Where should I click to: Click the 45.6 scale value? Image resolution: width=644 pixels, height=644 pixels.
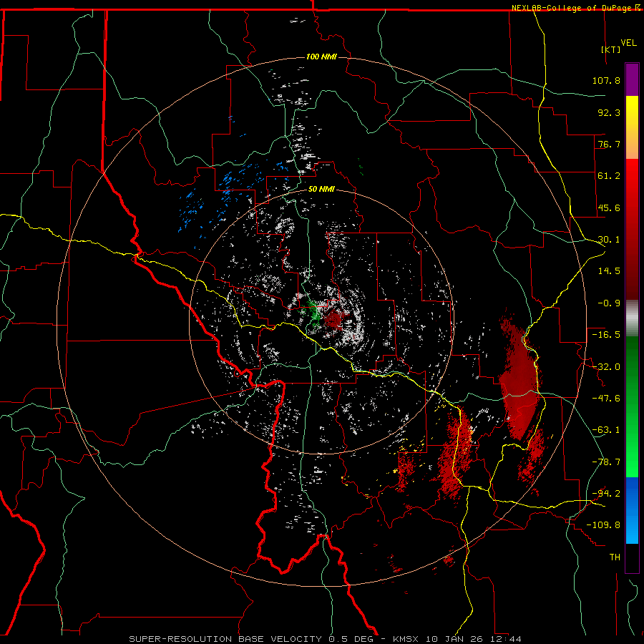click(x=609, y=208)
